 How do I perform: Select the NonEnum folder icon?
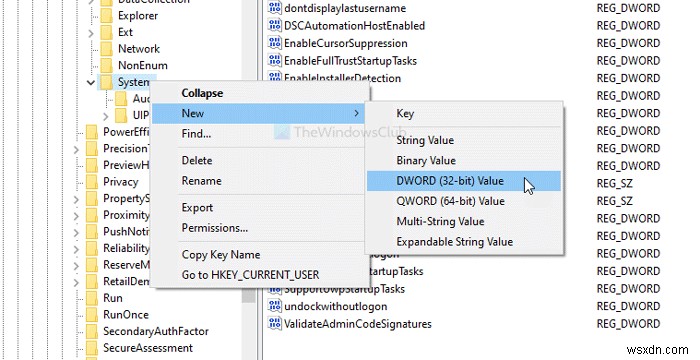click(x=106, y=65)
